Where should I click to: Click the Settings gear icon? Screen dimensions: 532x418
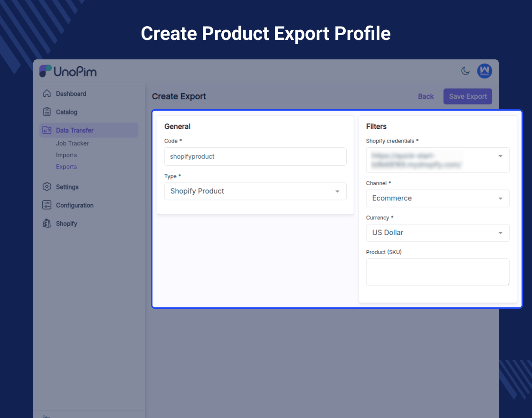pyautogui.click(x=47, y=187)
